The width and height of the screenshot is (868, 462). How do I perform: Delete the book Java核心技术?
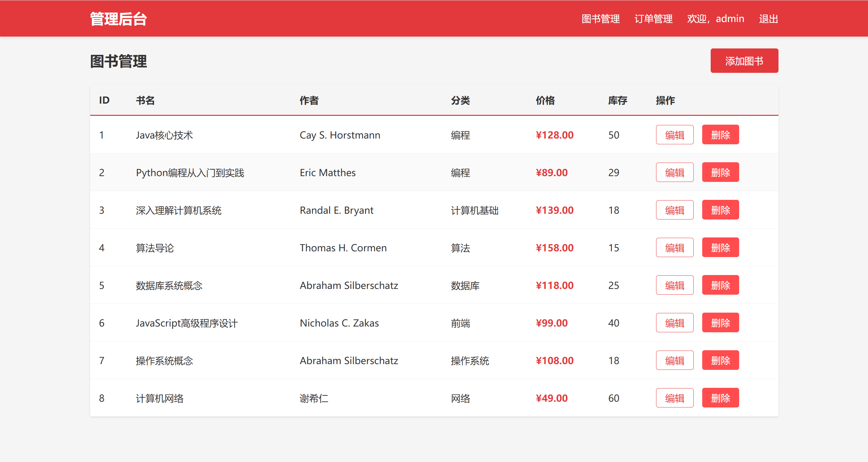point(721,134)
